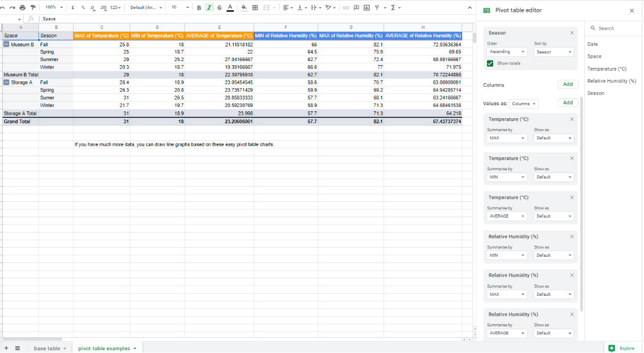Screen dimensions: 644x353
Task: Toggle bold formatting in the toolbar
Action: (x=198, y=7)
